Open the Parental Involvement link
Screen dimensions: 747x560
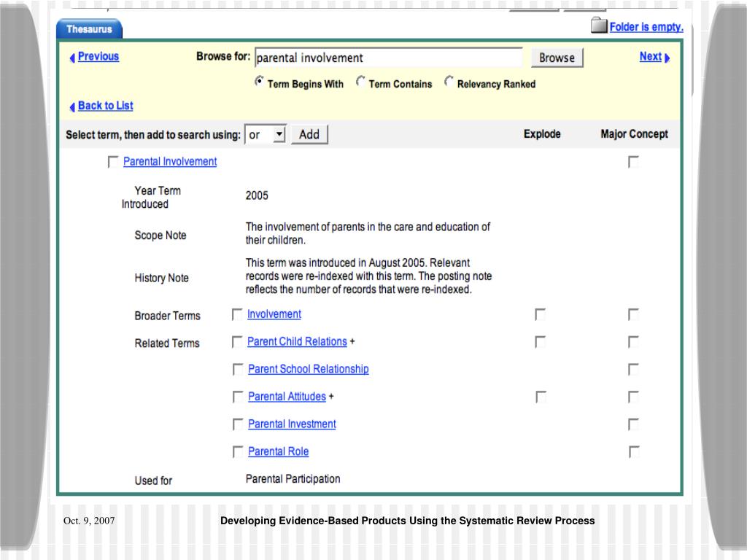pos(170,161)
